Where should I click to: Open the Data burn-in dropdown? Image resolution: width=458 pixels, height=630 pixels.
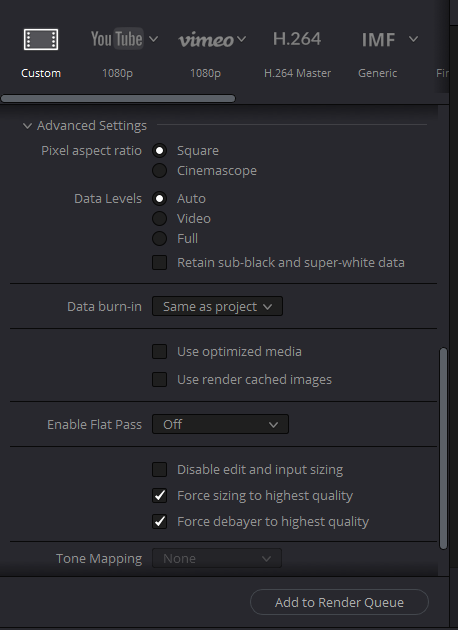(x=217, y=306)
